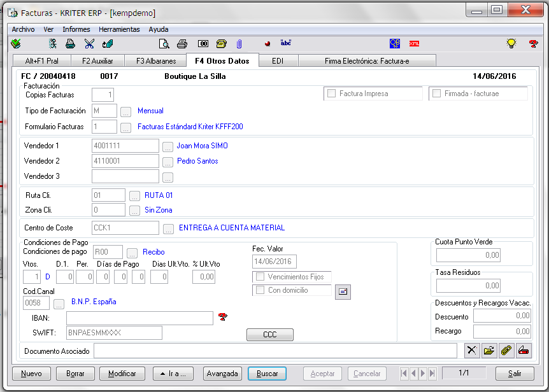549x392 pixels.
Task: Go to the next record arrow
Action: click(x=423, y=374)
